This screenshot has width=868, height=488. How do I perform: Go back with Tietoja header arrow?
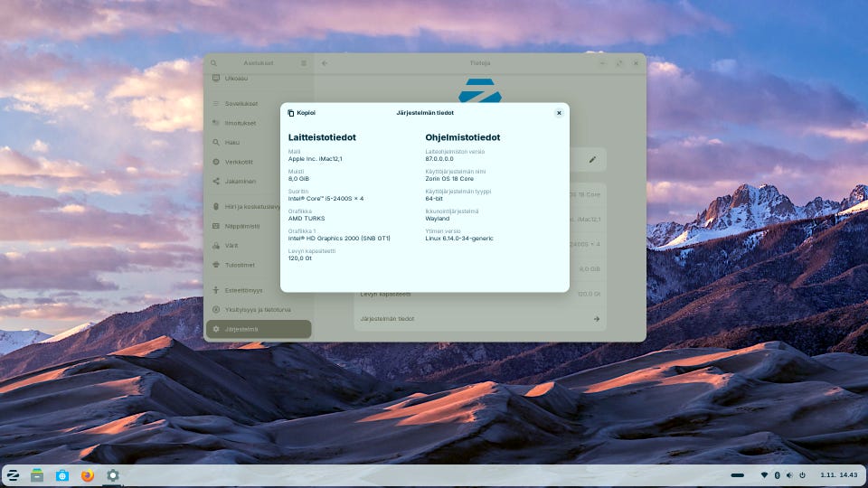pyautogui.click(x=325, y=63)
